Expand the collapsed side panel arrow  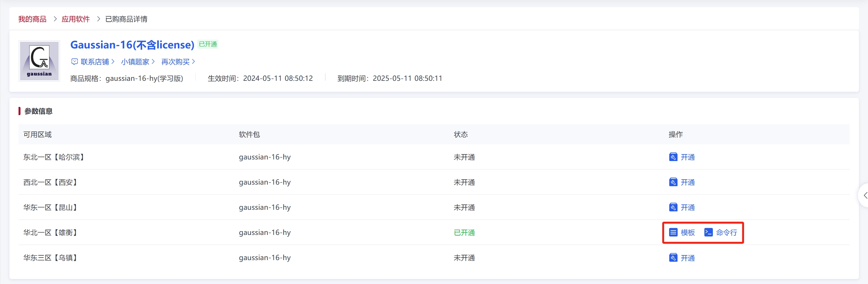865,195
